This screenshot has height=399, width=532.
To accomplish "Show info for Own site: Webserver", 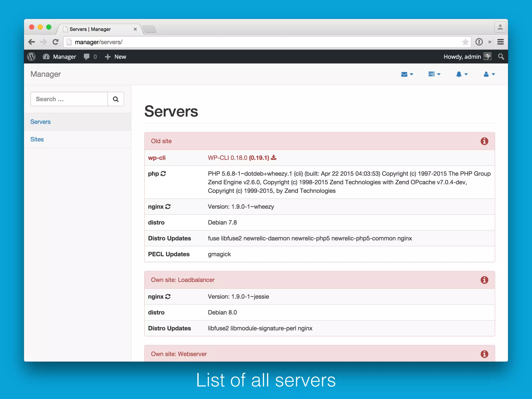I will point(484,354).
